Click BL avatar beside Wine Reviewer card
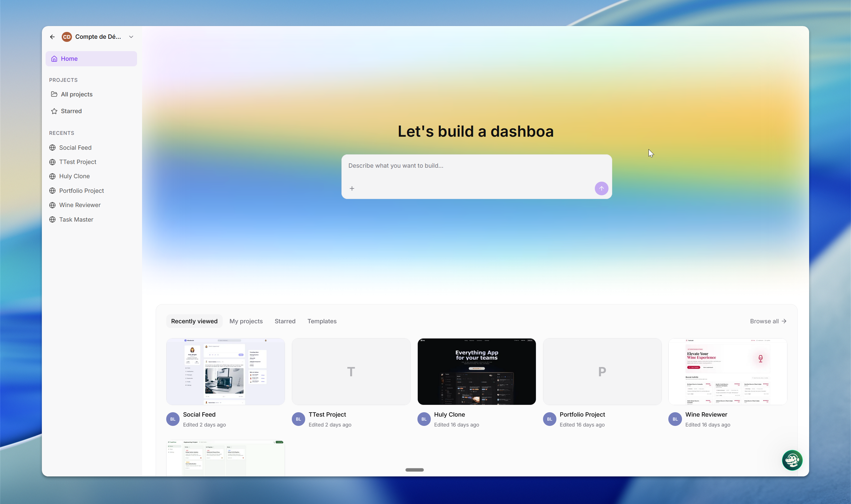This screenshot has height=504, width=851. [675, 419]
